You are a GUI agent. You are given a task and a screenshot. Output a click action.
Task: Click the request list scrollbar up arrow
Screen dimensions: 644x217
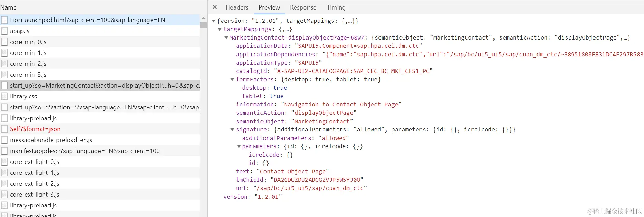tap(203, 19)
